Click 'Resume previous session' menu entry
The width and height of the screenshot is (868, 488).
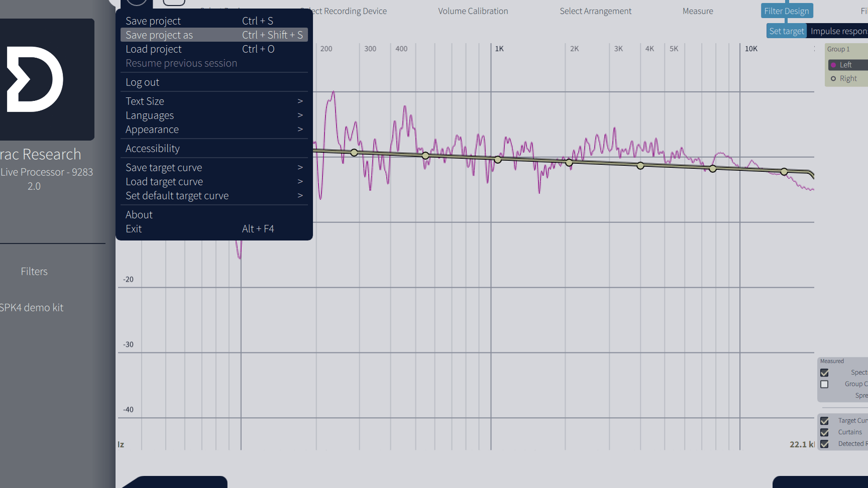click(181, 63)
